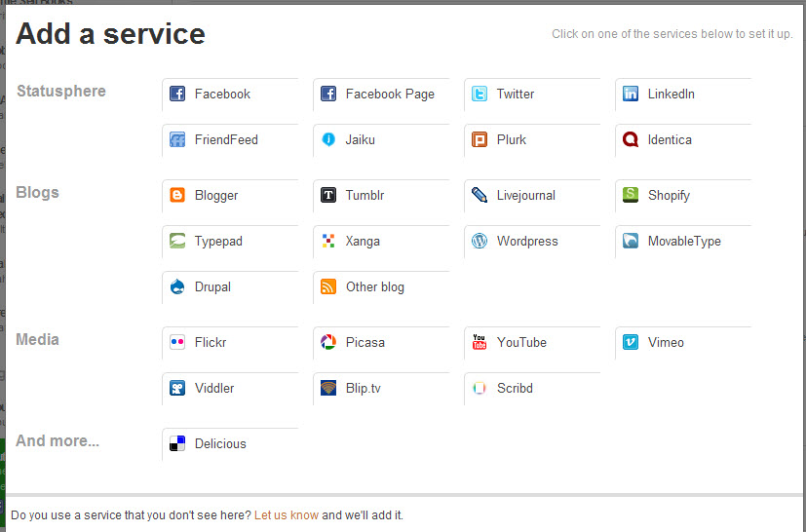The image size is (806, 532).
Task: Click the Drupal drop icon
Action: (177, 286)
